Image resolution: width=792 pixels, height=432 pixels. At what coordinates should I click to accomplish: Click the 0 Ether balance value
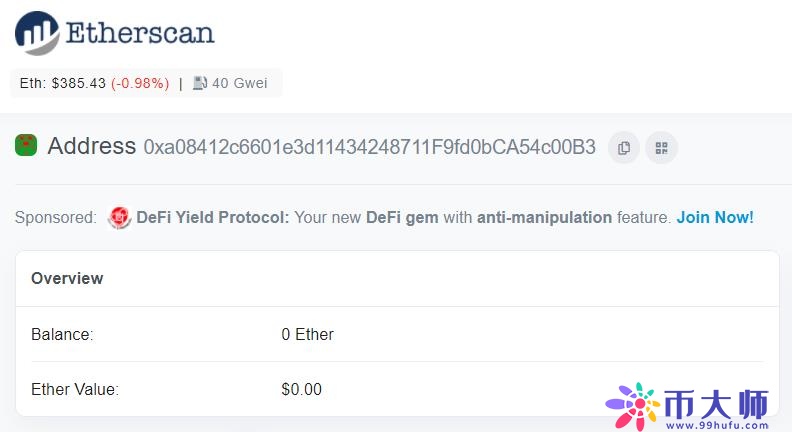pos(308,334)
